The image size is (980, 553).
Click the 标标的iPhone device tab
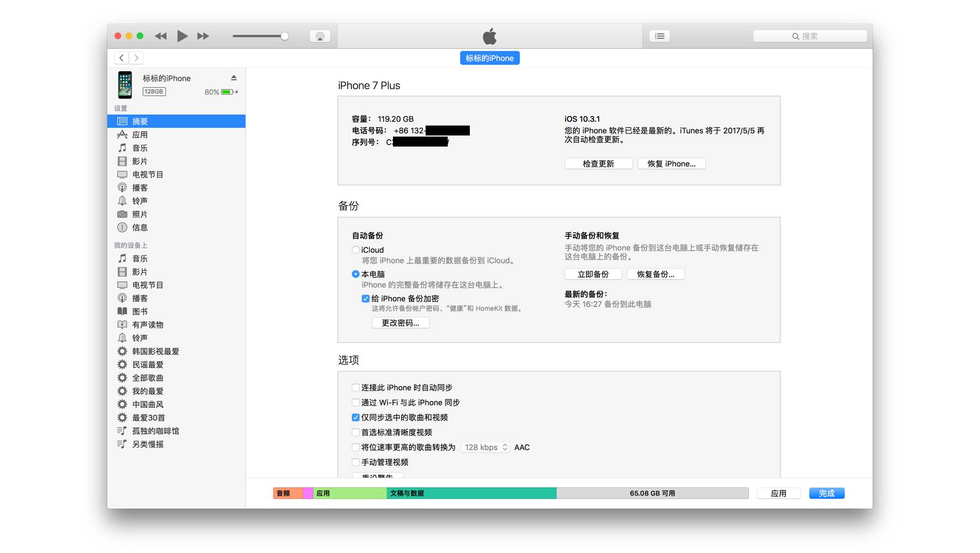click(x=490, y=58)
